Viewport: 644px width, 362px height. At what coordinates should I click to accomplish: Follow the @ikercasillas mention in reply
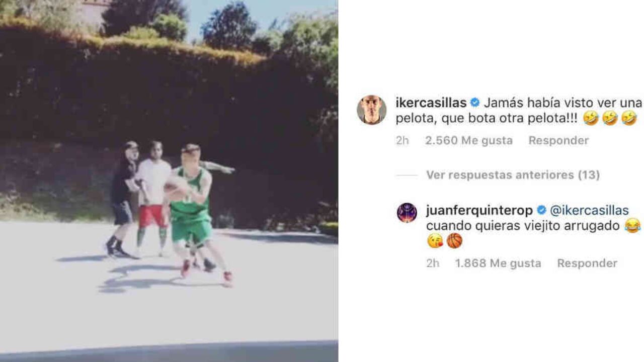click(x=589, y=211)
